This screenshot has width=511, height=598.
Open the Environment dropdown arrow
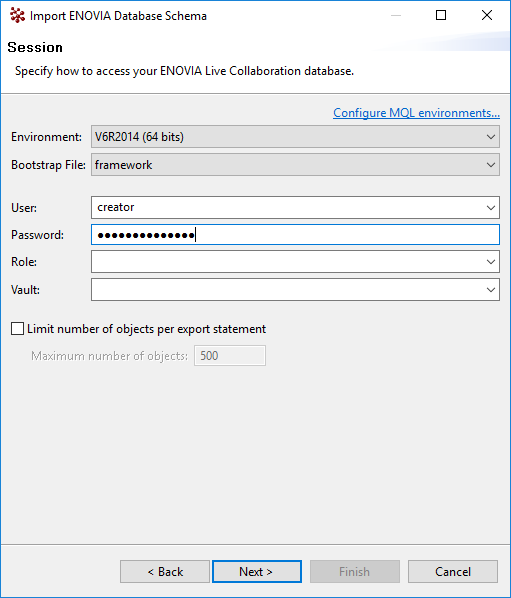click(491, 137)
